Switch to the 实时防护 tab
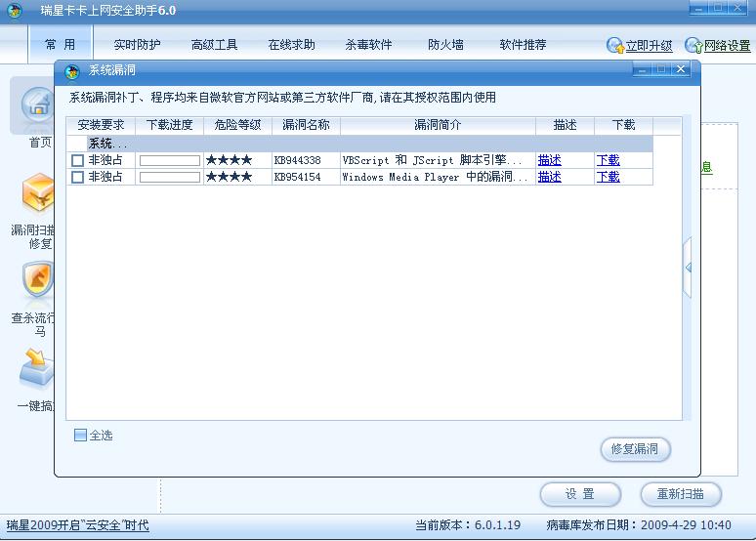Image resolution: width=756 pixels, height=541 pixels. [137, 45]
